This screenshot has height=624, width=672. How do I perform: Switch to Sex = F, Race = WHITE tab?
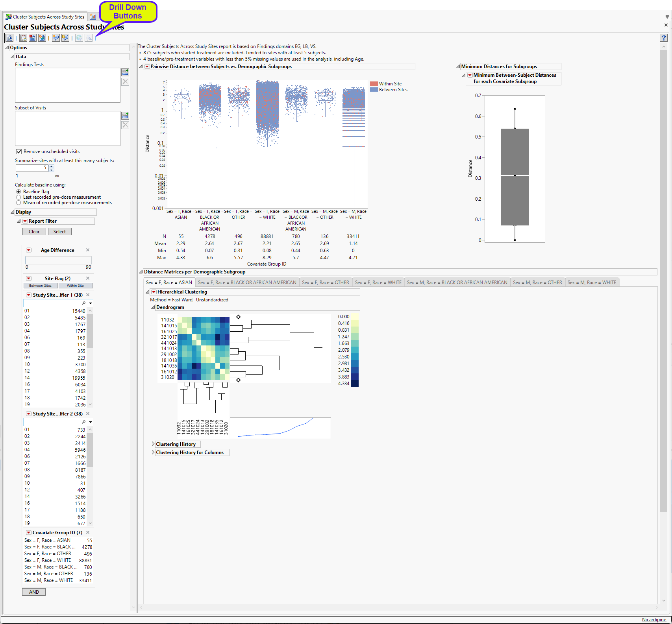click(x=378, y=282)
